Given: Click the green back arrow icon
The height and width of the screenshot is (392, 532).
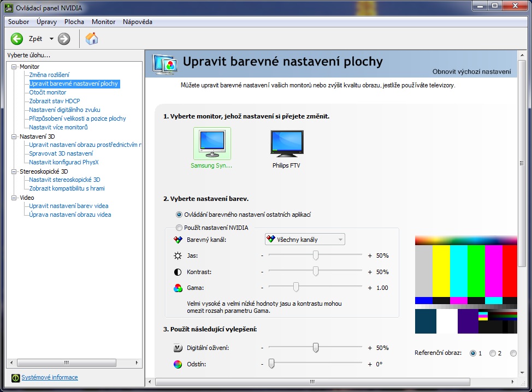Looking at the screenshot, I should coord(17,39).
